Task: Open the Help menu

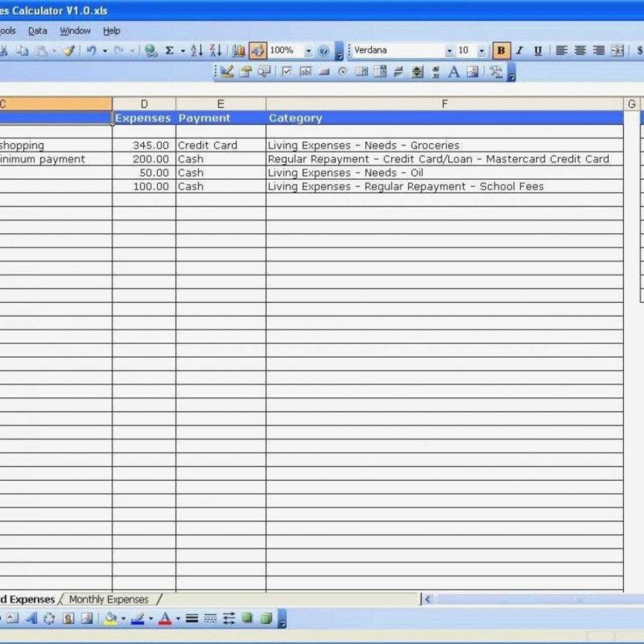Action: point(112,31)
